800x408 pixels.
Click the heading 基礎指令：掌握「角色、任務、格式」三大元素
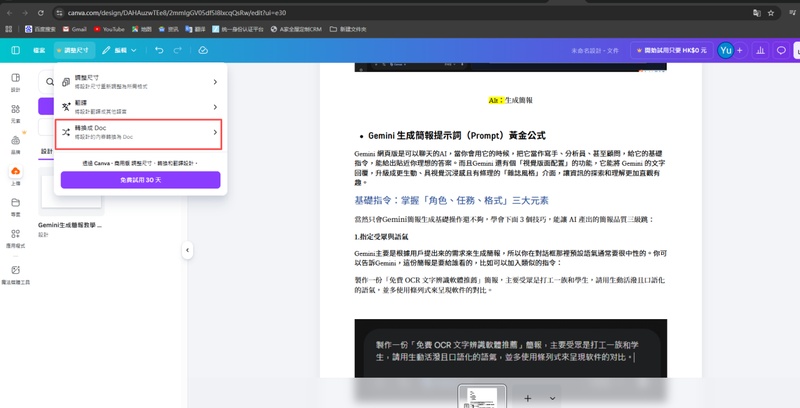(x=451, y=200)
